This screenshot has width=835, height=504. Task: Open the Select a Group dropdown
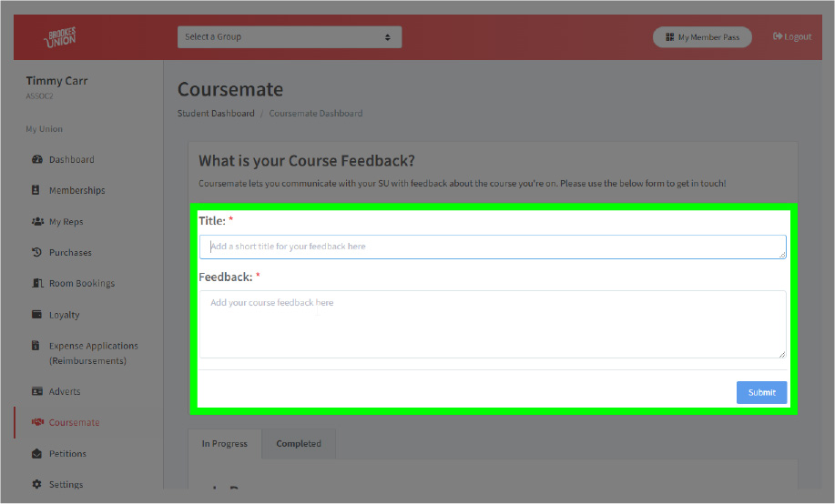pos(289,37)
